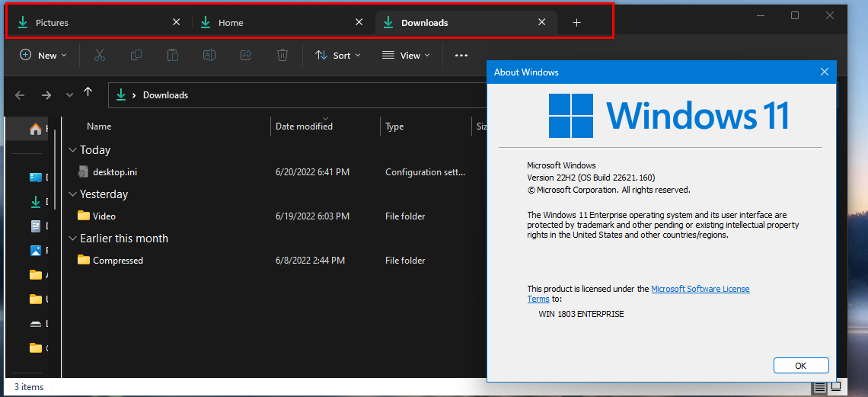Viewport: 868px width, 397px height.
Task: Click the Compressed folder icon
Action: [x=84, y=260]
